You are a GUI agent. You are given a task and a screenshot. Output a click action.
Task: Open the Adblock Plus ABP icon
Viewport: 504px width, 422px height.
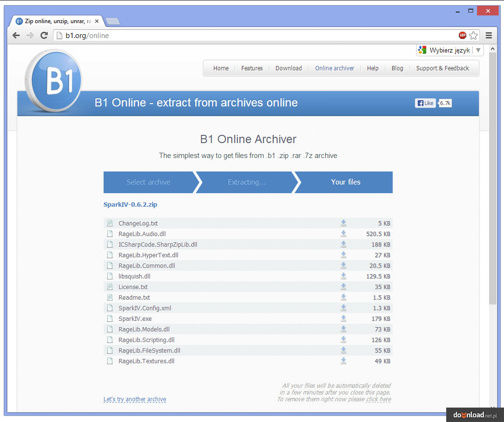tap(462, 35)
